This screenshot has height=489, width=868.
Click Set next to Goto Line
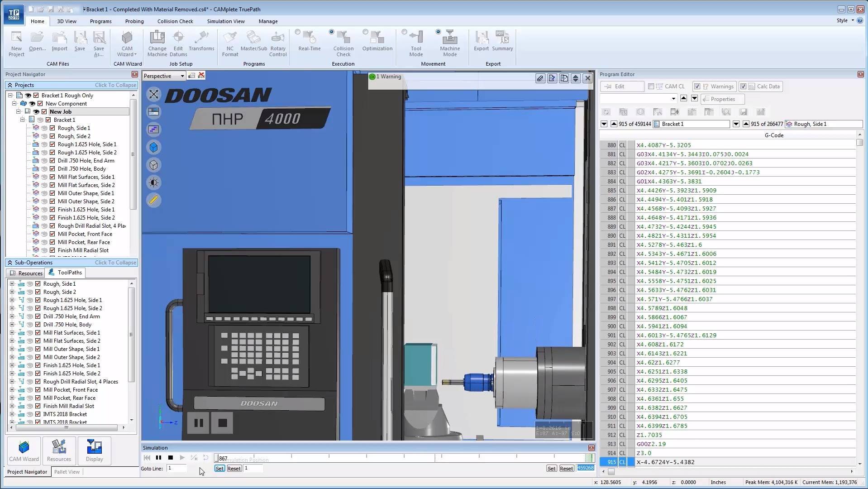point(219,469)
